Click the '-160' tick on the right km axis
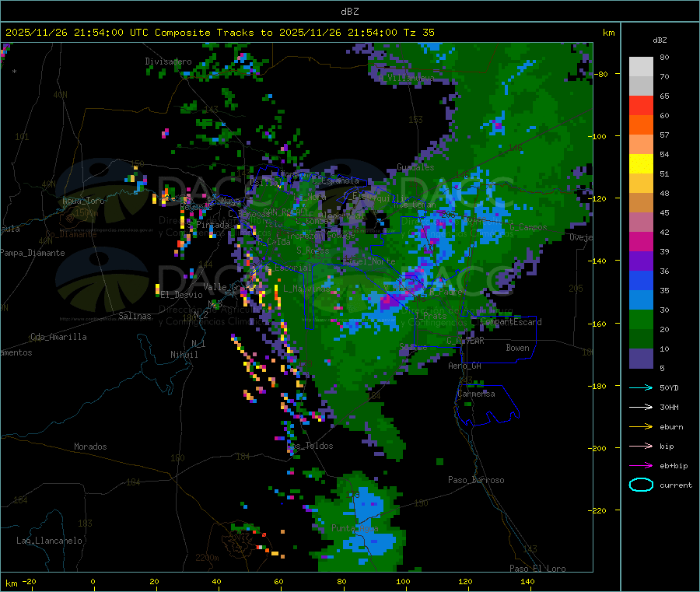Image resolution: width=700 pixels, height=592 pixels. 598,324
